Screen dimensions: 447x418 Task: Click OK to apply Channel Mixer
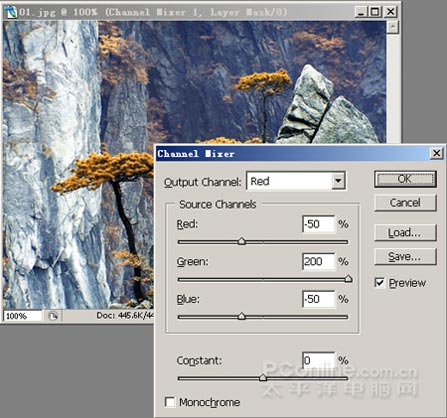click(405, 179)
